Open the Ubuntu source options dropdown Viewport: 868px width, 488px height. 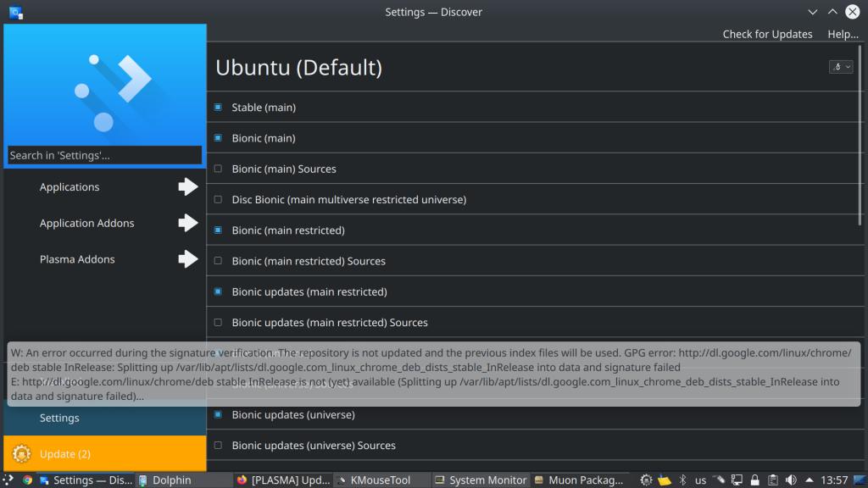[x=840, y=67]
